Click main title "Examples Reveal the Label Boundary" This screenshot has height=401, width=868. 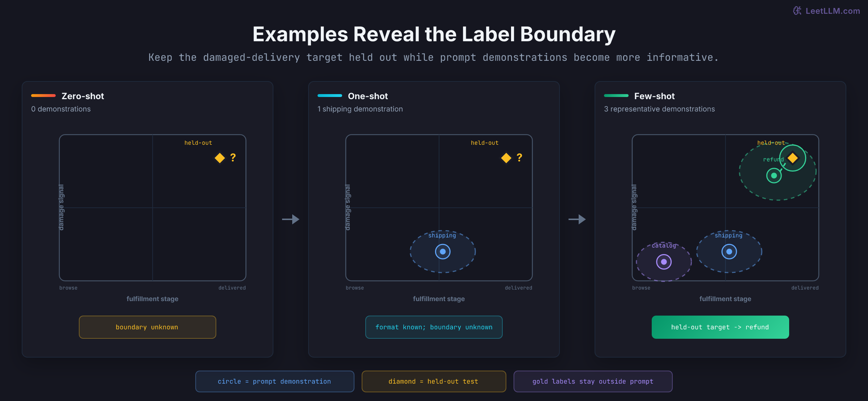[434, 34]
